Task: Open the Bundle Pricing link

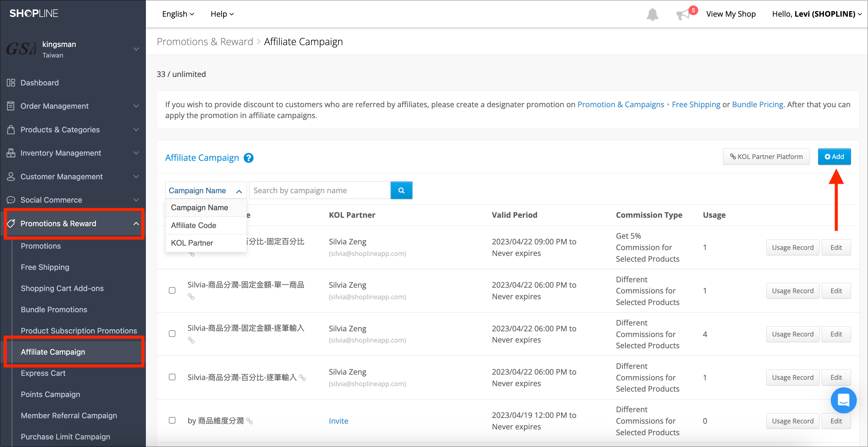Action: 757,104
